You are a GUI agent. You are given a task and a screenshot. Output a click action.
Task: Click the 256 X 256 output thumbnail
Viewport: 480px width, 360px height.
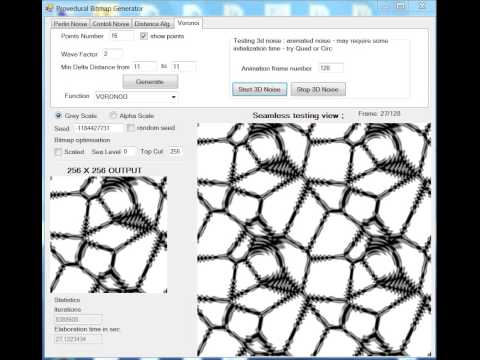pos(109,235)
